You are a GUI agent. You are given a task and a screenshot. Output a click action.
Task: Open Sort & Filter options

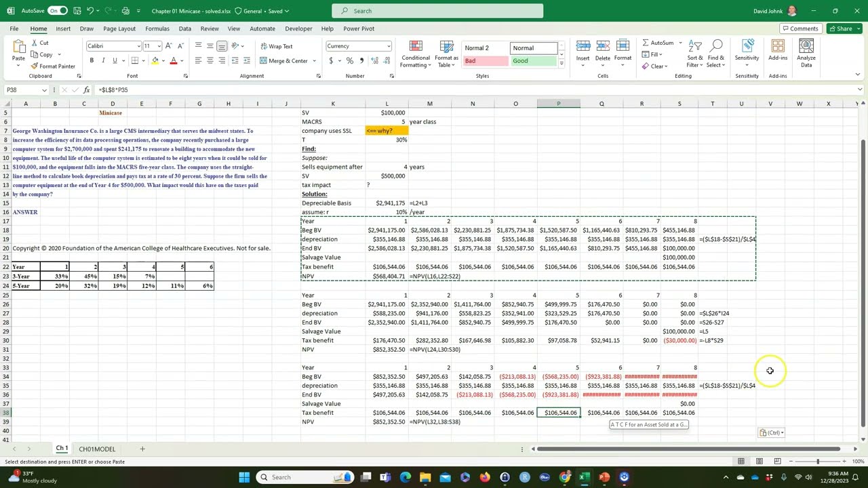click(695, 54)
